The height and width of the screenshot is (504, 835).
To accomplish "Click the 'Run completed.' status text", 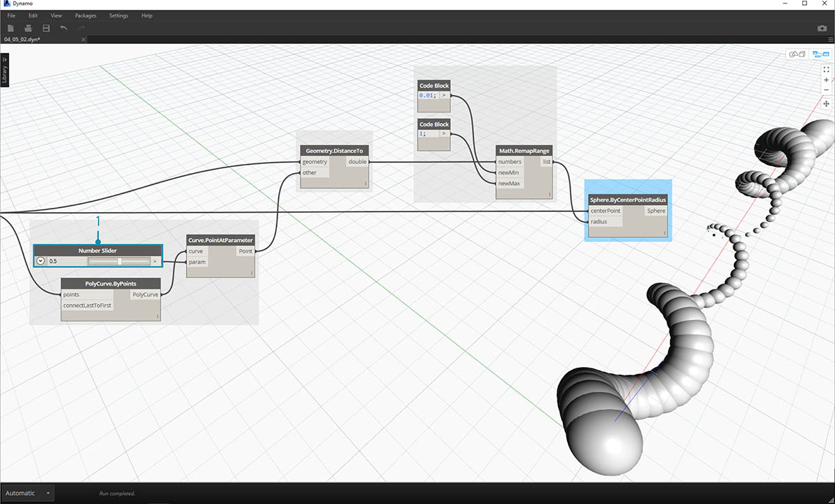I will point(117,494).
